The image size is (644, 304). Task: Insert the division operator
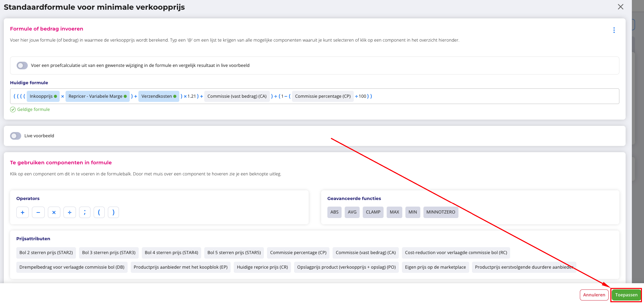(x=70, y=212)
